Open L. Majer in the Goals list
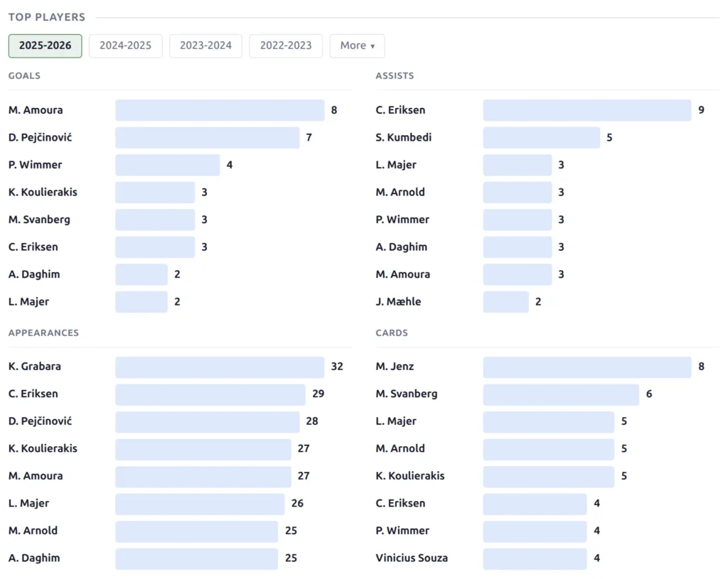Image resolution: width=728 pixels, height=579 pixels. point(28,301)
